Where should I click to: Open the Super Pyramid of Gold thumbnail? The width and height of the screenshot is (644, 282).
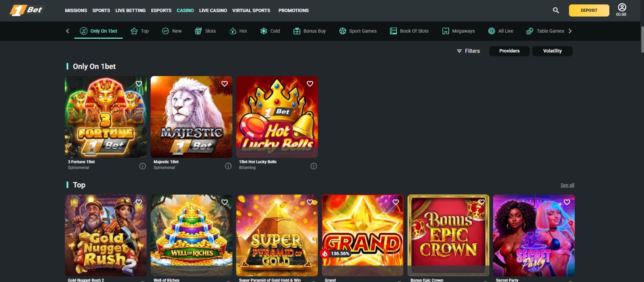277,235
